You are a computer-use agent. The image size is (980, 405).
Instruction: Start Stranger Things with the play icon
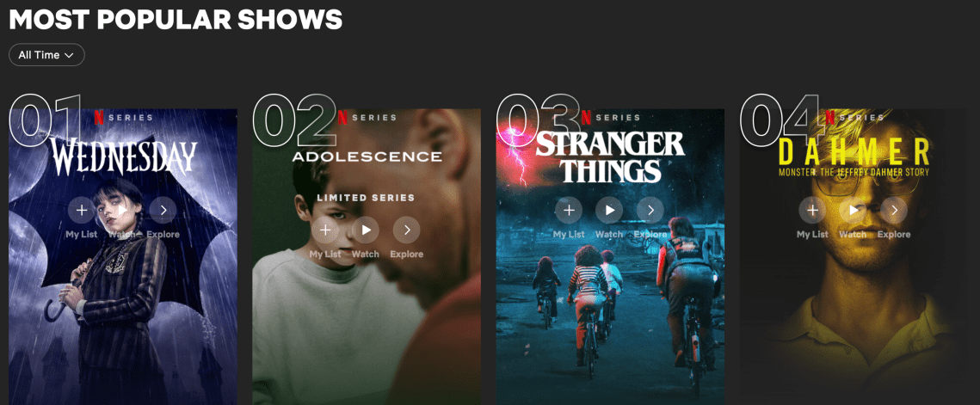click(609, 210)
